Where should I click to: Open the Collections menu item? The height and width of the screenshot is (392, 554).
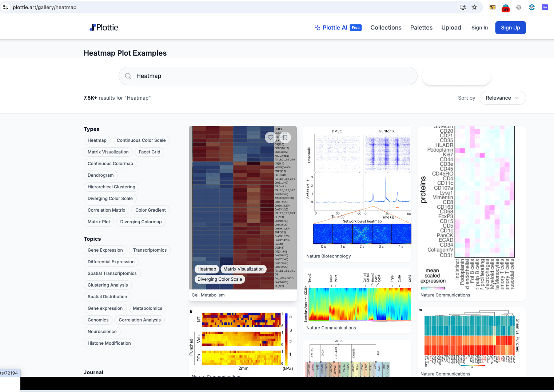pos(386,28)
